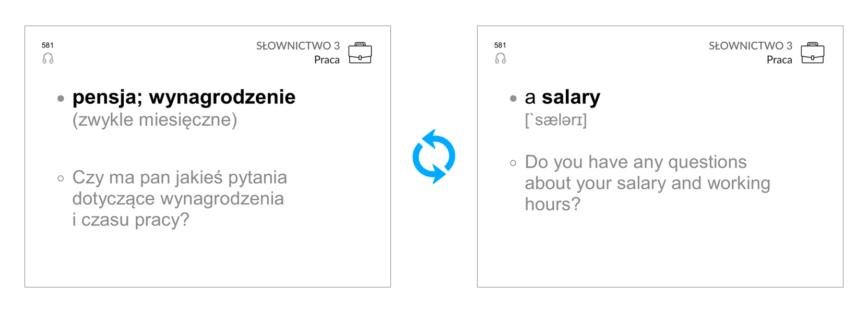Click the English example sentence about working hours
Screen dimensions: 868x313
coord(647,183)
